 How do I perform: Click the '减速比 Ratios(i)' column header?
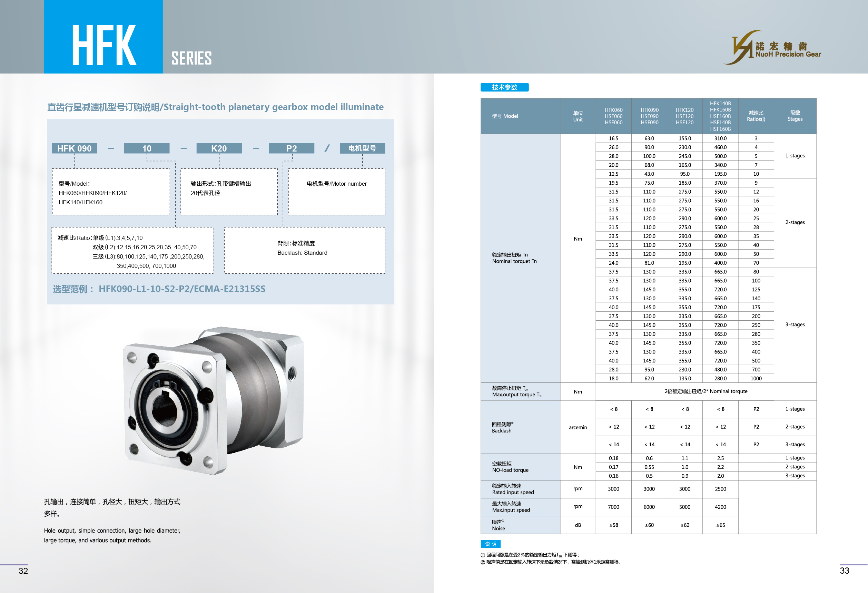(x=756, y=116)
